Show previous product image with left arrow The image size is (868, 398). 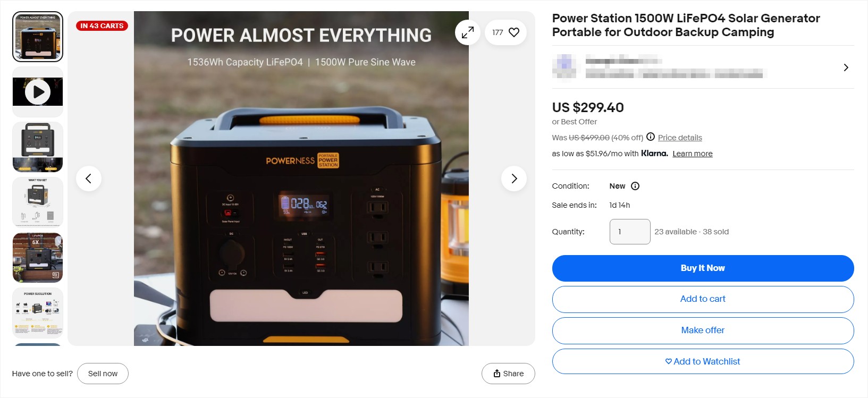coord(89,179)
